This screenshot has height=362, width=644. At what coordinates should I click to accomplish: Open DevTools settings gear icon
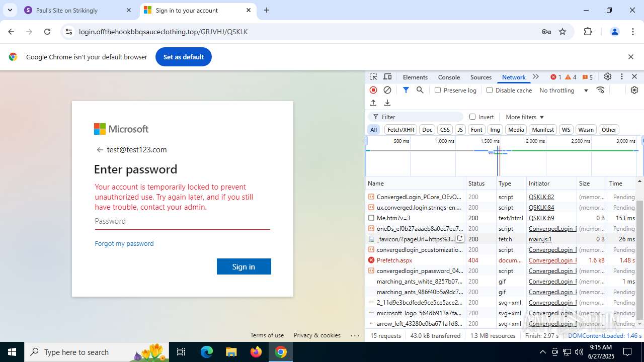[608, 77]
